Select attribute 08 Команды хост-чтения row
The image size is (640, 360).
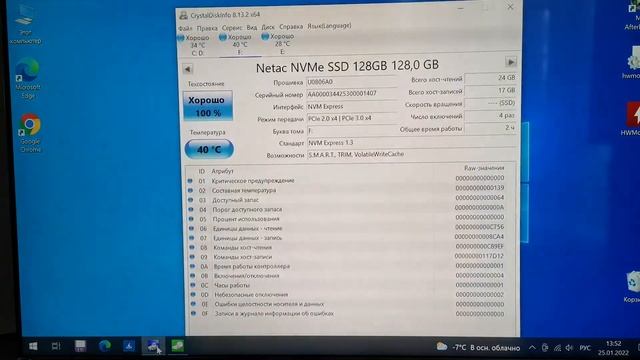tap(347, 247)
